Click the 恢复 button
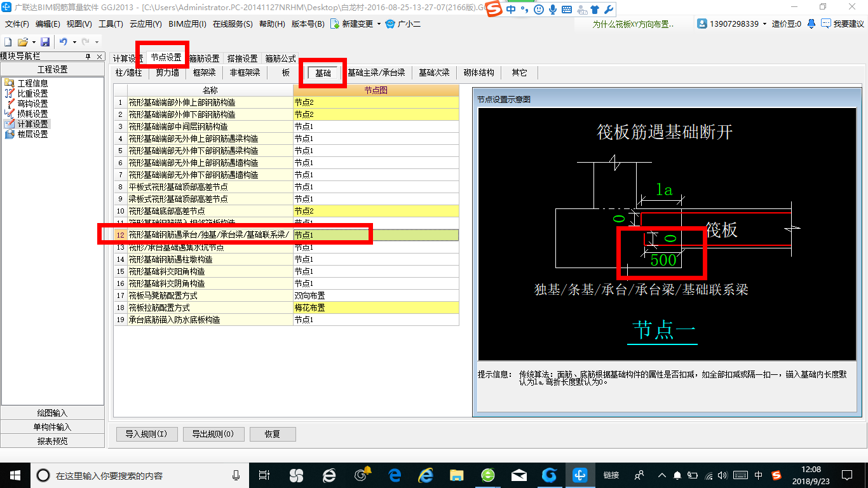868x488 pixels. tap(273, 434)
